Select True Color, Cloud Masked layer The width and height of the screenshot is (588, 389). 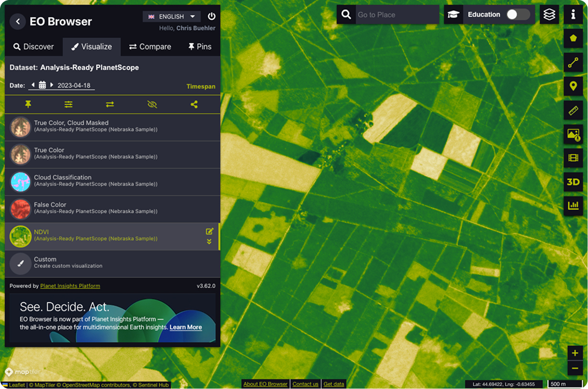click(112, 127)
